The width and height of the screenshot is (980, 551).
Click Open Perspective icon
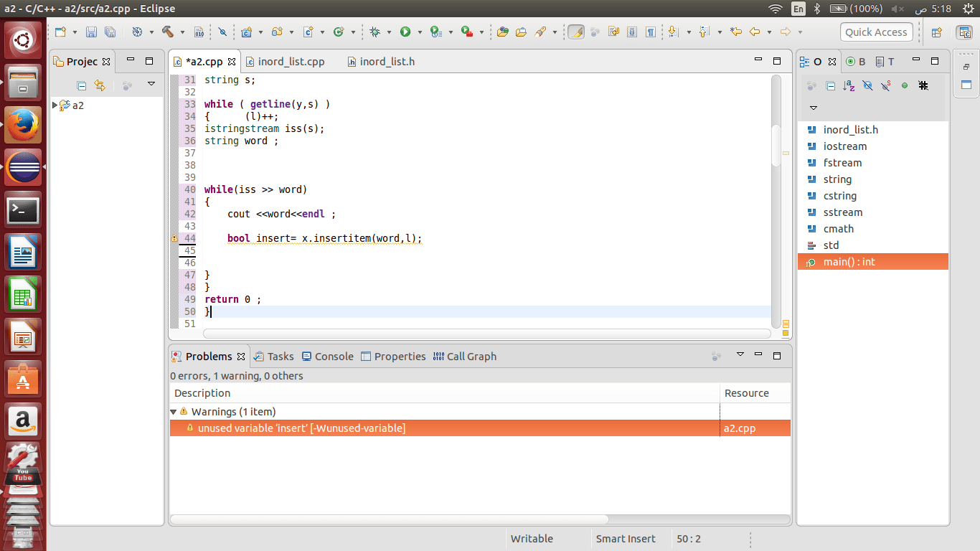[x=936, y=32]
